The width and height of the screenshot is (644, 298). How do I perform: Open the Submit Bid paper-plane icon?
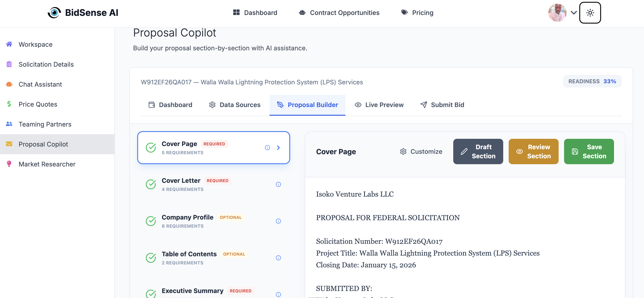[x=423, y=105]
